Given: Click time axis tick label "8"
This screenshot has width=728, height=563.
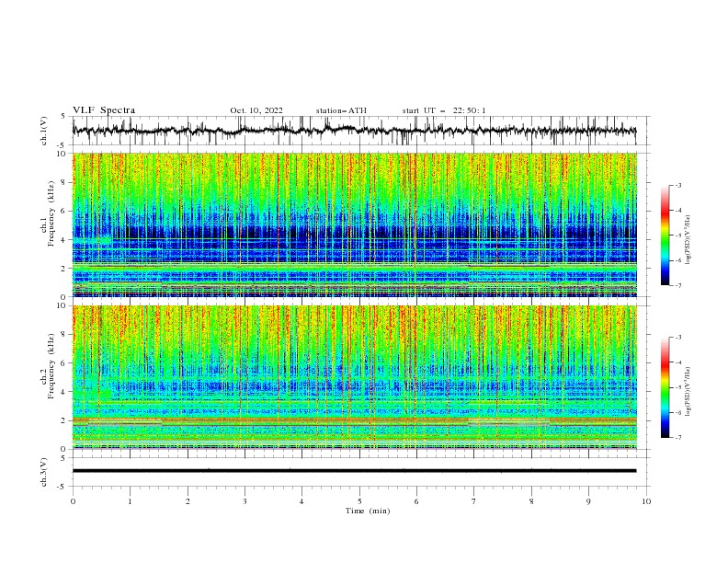Looking at the screenshot, I should click(531, 501).
